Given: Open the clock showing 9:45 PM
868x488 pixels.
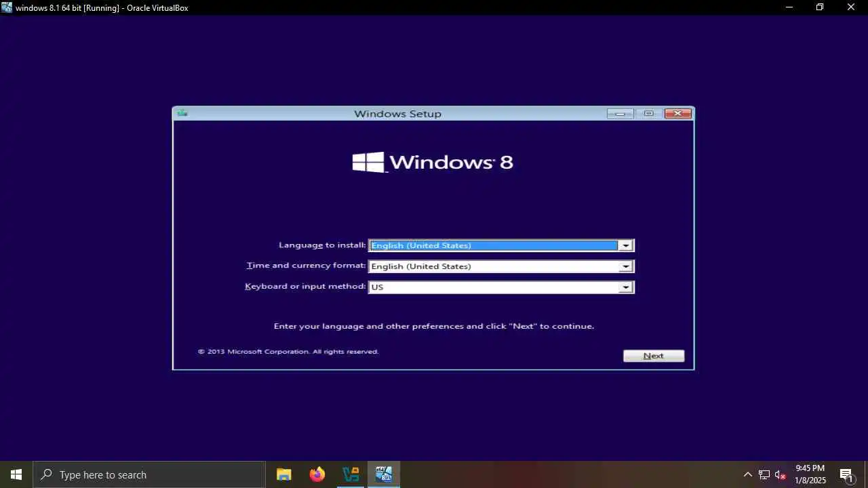Looking at the screenshot, I should tap(810, 474).
